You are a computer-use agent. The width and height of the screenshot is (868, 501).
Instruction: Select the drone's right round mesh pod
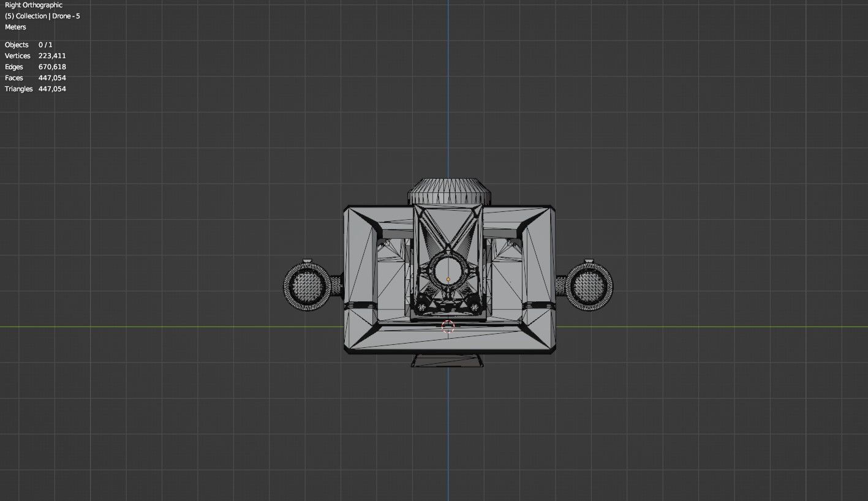(x=589, y=286)
